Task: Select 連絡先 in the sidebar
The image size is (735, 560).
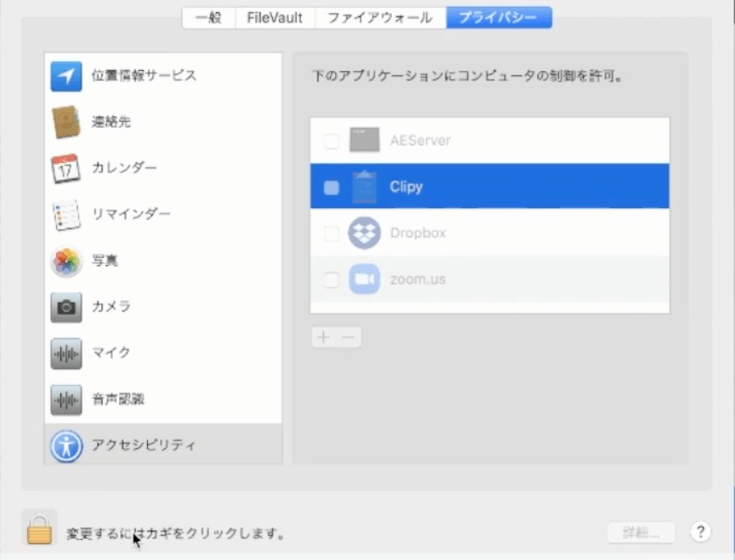Action: pos(163,122)
